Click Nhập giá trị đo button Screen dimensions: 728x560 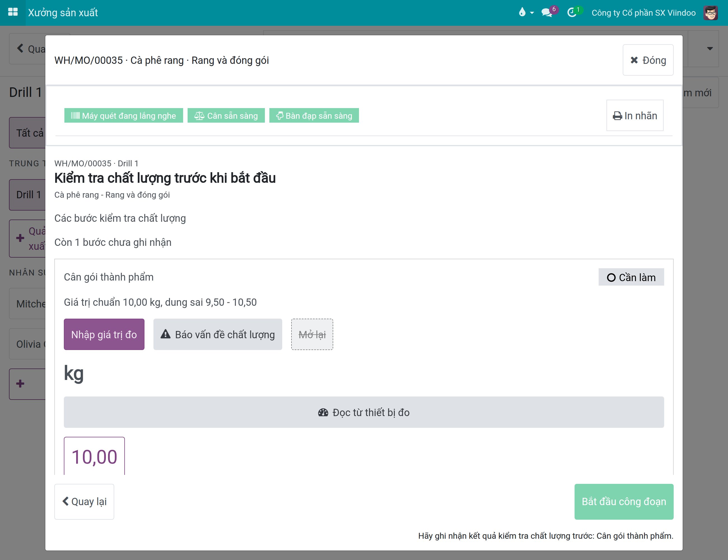[104, 334]
